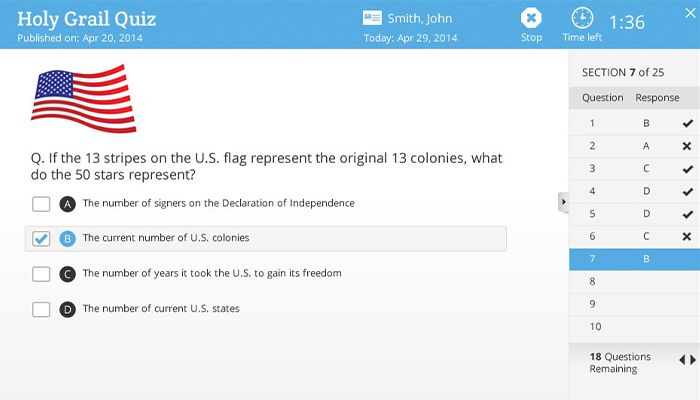The height and width of the screenshot is (400, 700).
Task: Go to next questions with the right arrow
Action: pos(694,360)
